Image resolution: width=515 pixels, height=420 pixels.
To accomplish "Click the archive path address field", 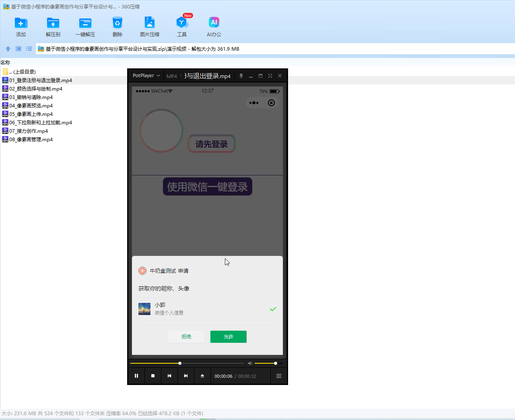I will pos(275,49).
